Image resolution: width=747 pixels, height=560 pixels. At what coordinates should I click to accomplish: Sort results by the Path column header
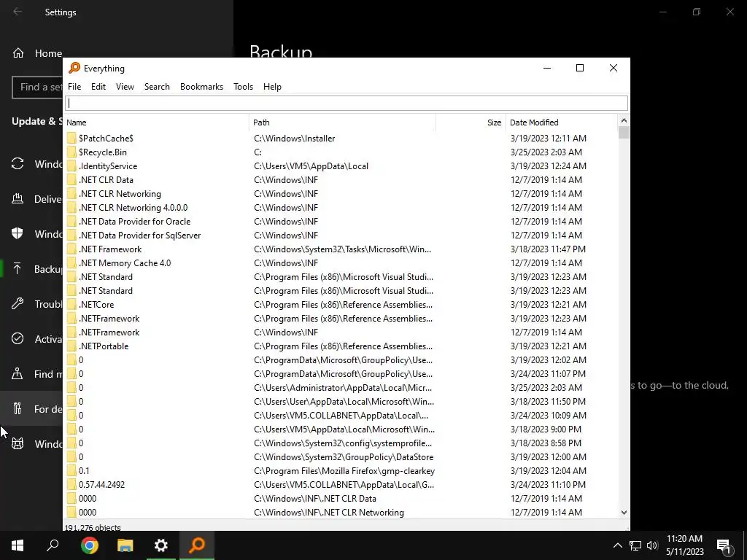click(x=342, y=122)
